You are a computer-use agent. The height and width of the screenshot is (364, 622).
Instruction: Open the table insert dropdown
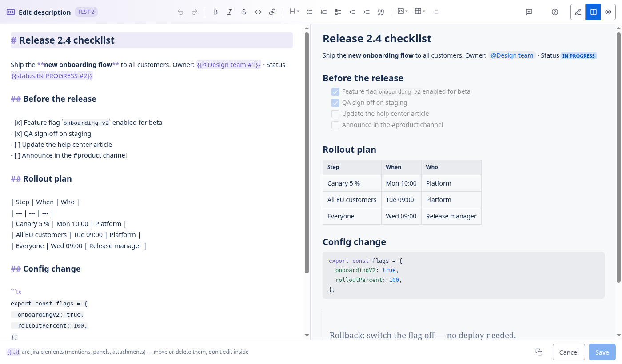click(420, 12)
